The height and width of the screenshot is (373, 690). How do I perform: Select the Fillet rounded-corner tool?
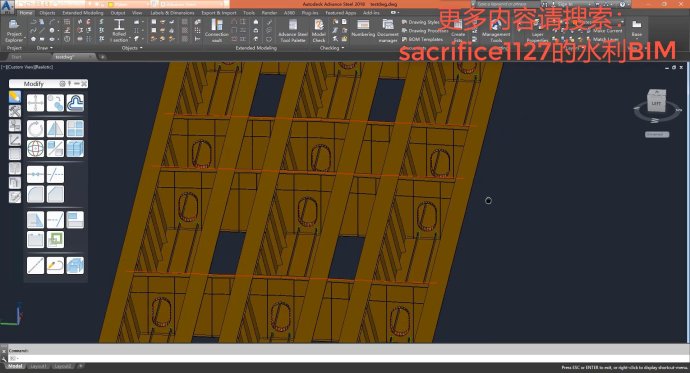(35, 194)
